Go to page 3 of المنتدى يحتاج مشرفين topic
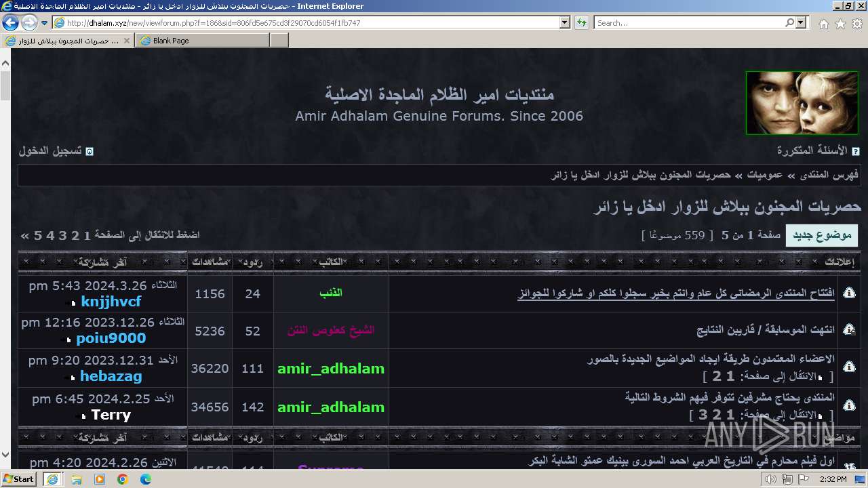 [x=702, y=414]
